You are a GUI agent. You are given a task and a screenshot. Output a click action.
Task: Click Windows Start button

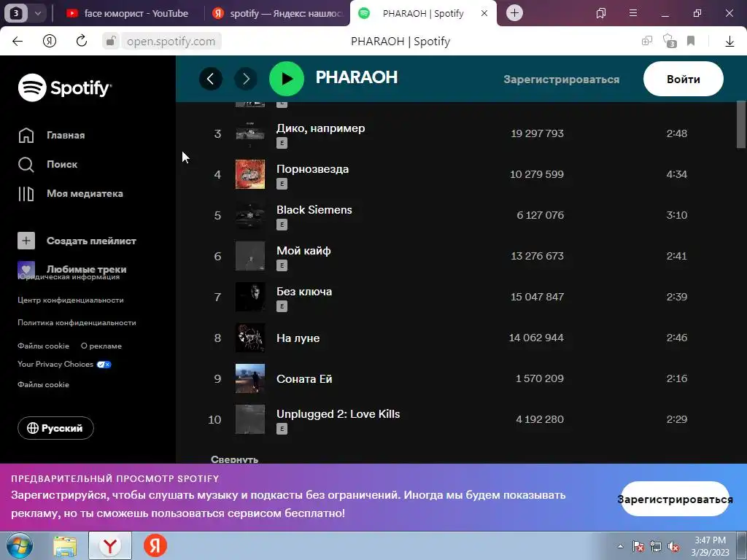coord(18,545)
